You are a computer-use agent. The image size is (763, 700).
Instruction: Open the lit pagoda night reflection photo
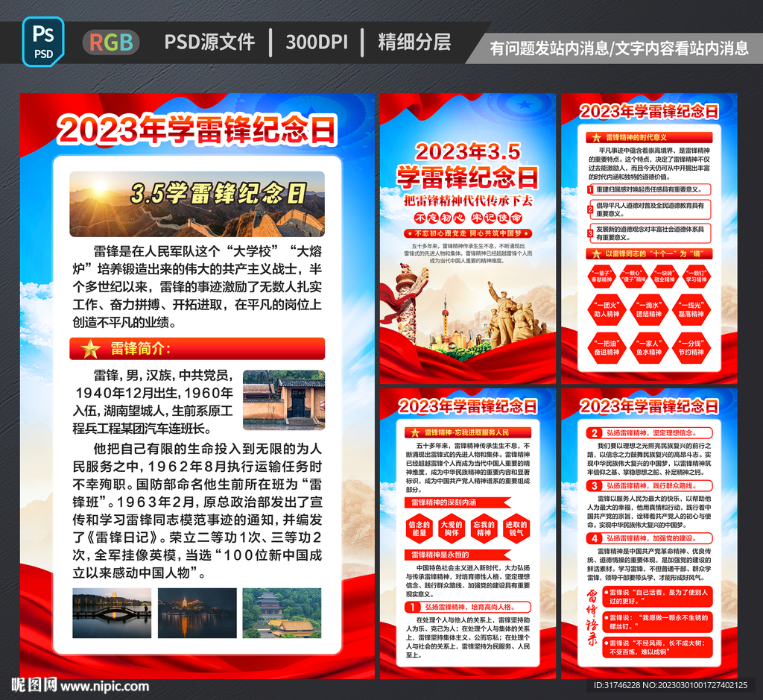(x=197, y=613)
